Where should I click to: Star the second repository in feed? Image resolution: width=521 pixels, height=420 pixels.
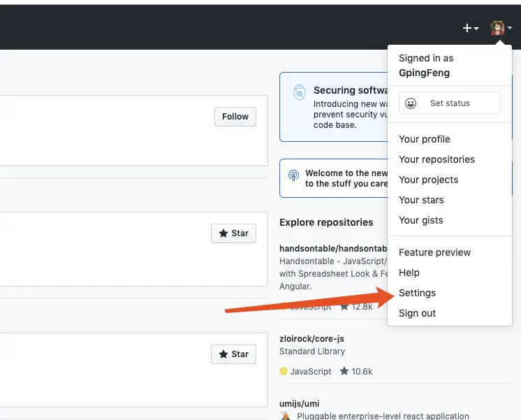click(233, 354)
